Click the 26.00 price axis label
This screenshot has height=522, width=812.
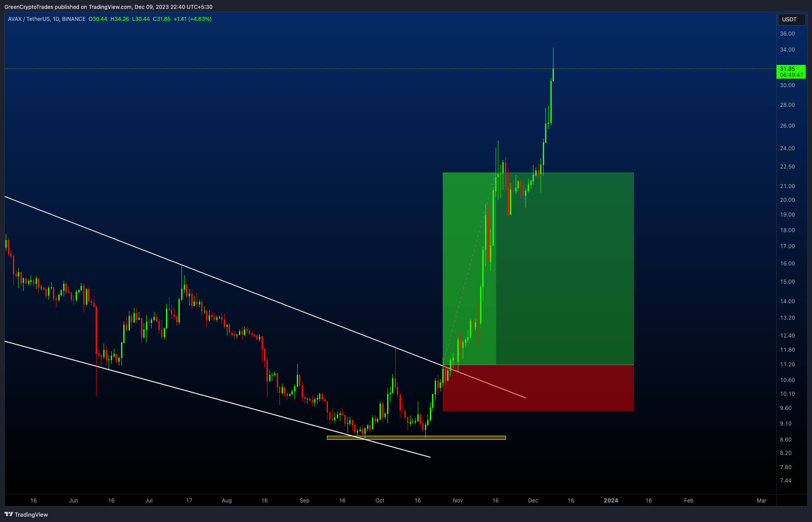(x=787, y=126)
